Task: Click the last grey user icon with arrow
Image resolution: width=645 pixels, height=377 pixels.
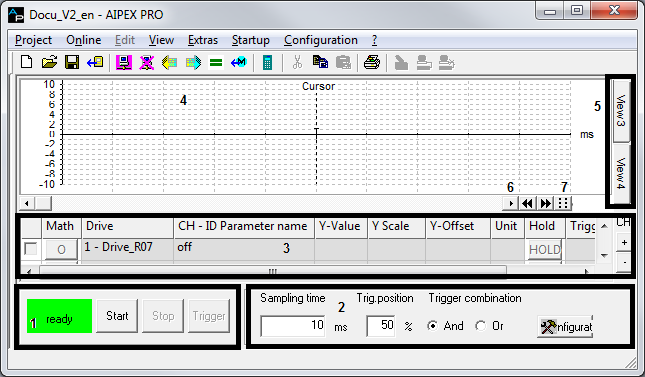Action: pyautogui.click(x=447, y=63)
